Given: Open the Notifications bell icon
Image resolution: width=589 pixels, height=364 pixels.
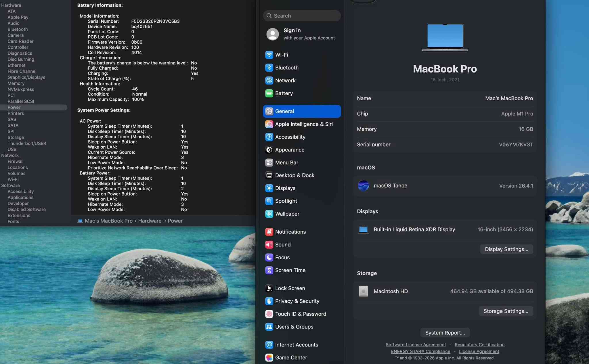Looking at the screenshot, I should [269, 232].
